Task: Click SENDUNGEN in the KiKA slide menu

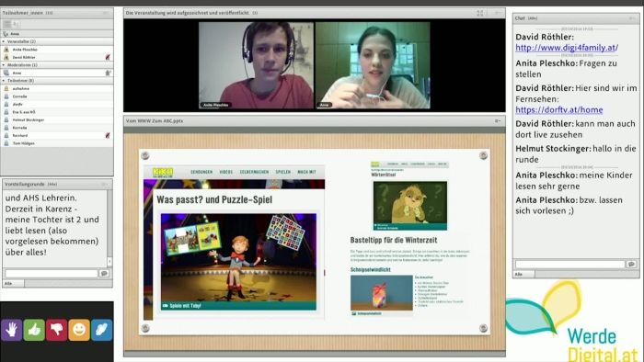Action: (x=201, y=172)
